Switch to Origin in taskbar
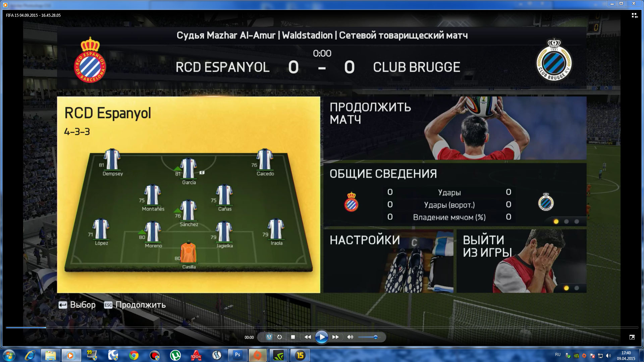Image resolution: width=644 pixels, height=362 pixels. pyautogui.click(x=258, y=355)
